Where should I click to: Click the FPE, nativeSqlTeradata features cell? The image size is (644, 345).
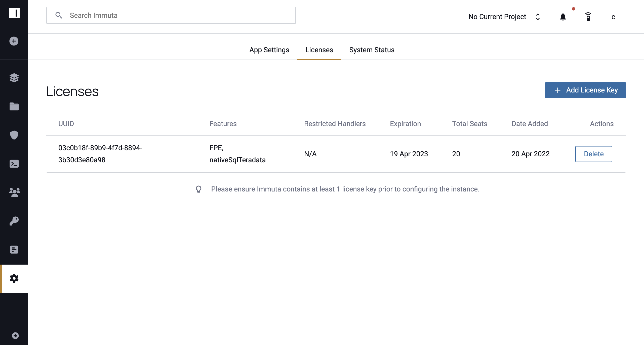(x=237, y=154)
